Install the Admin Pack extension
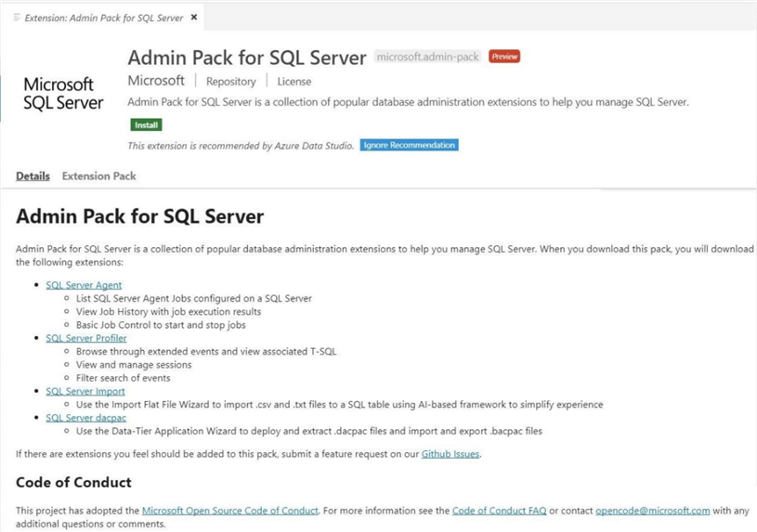The height and width of the screenshot is (532, 757). pyautogui.click(x=146, y=125)
